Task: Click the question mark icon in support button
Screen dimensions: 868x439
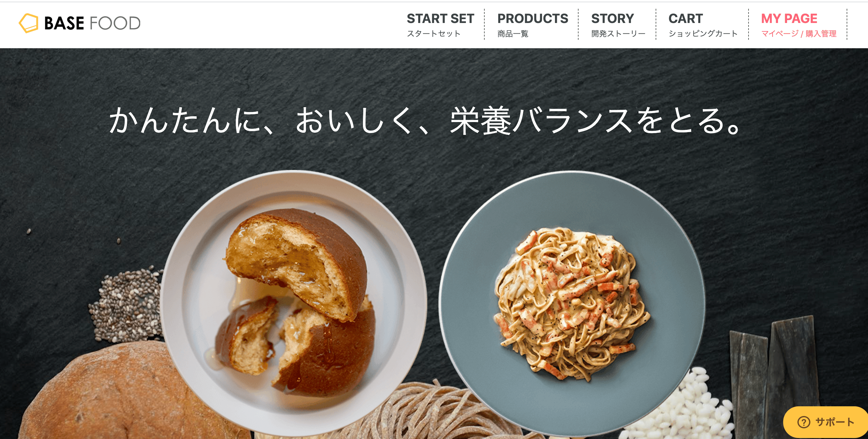Action: tap(804, 422)
